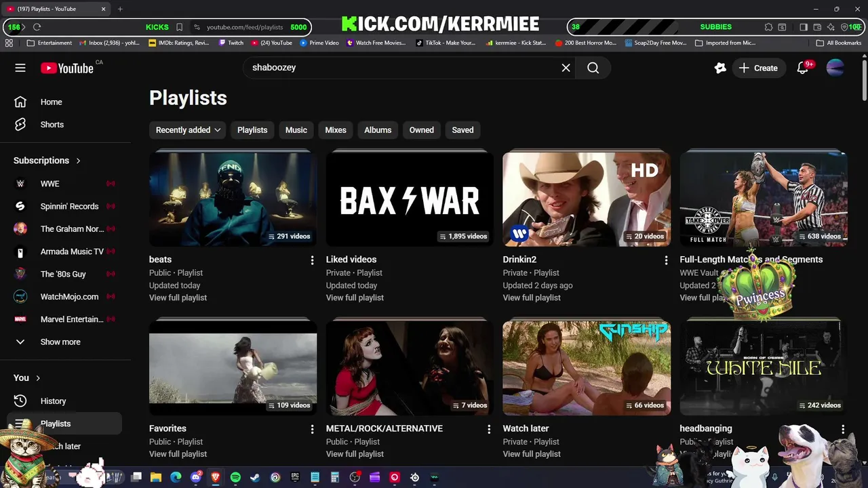Open the beats playlist thumbnail
This screenshot has width=868, height=488.
pyautogui.click(x=233, y=199)
